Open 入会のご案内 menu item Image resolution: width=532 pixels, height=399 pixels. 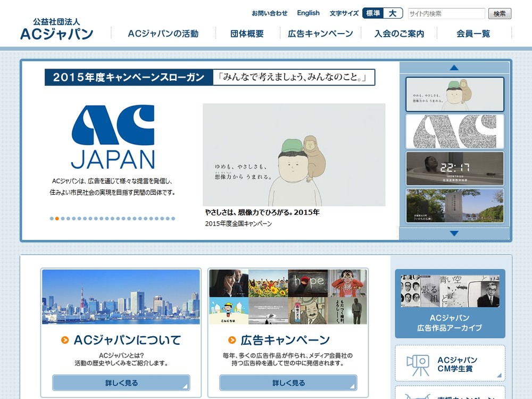click(x=399, y=34)
